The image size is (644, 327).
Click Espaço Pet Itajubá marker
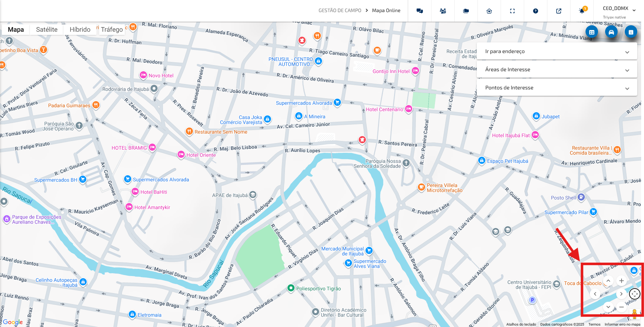pos(482,160)
